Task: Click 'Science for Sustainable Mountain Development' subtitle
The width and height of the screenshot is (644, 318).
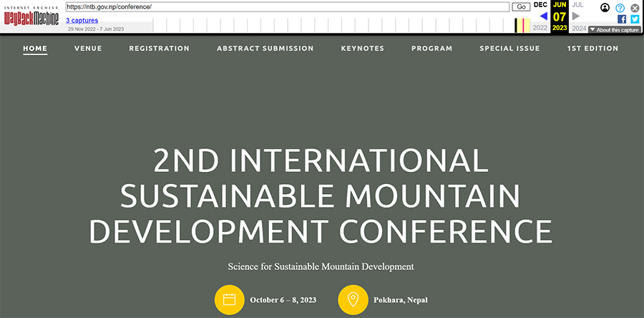Action: pyautogui.click(x=321, y=266)
